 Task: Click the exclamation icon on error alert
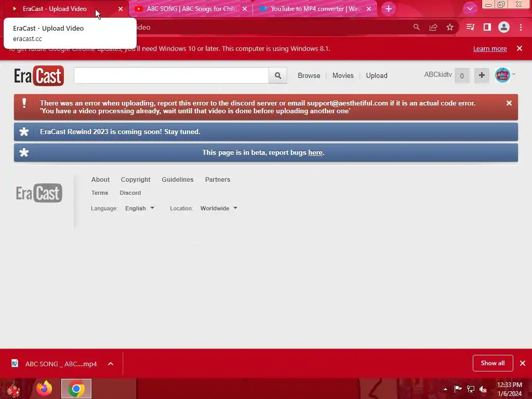(x=24, y=103)
